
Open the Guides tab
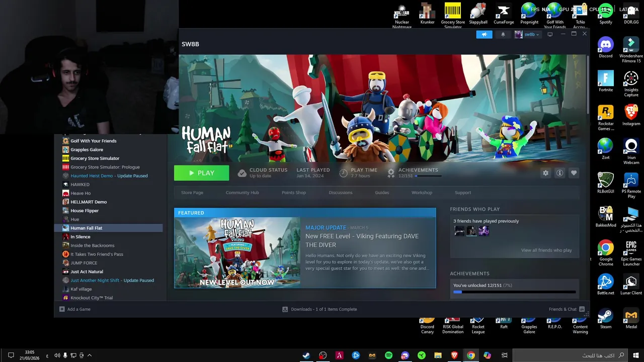(x=382, y=193)
